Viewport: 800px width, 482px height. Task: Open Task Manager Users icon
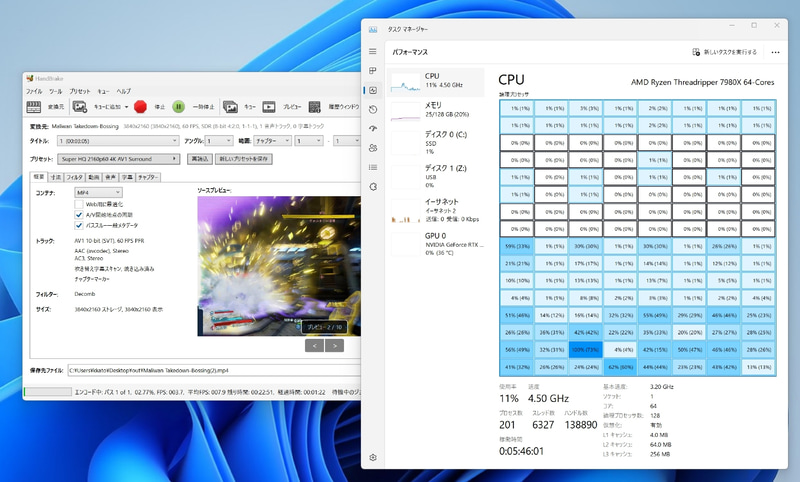click(373, 148)
